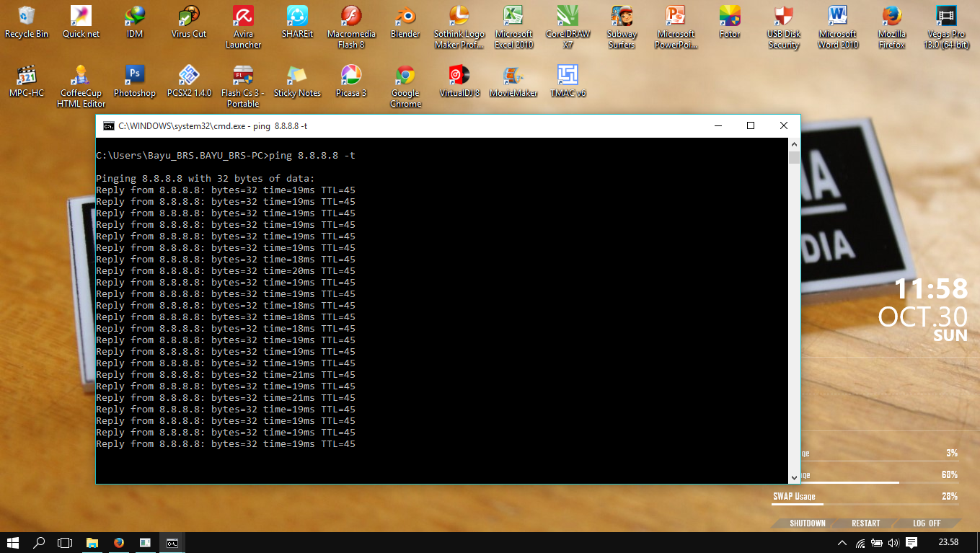Click the SWAP Usage progress bar
980x553 pixels.
point(865,505)
